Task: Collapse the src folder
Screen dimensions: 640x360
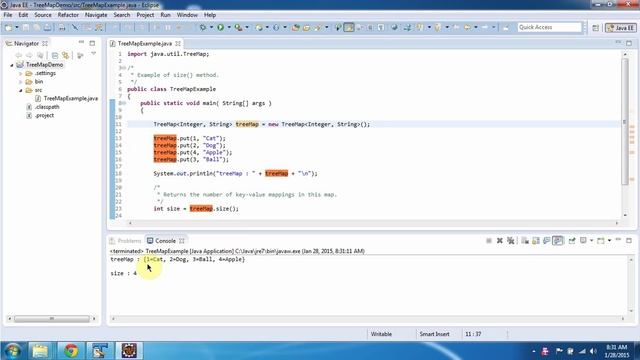Action: click(20, 90)
